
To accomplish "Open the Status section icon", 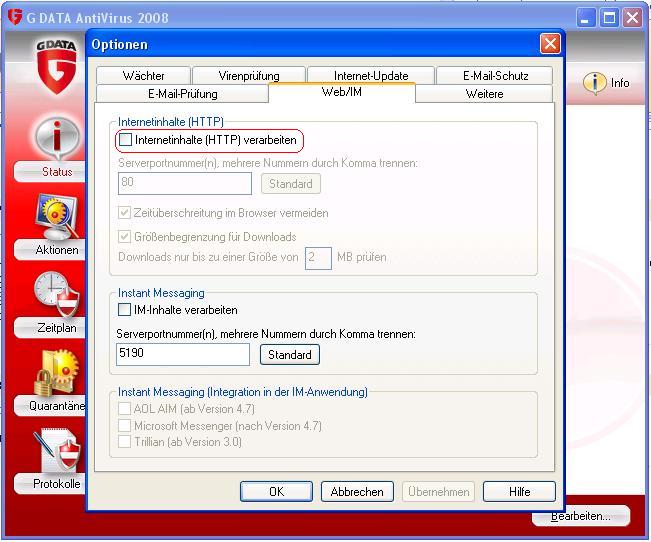I will click(x=57, y=137).
